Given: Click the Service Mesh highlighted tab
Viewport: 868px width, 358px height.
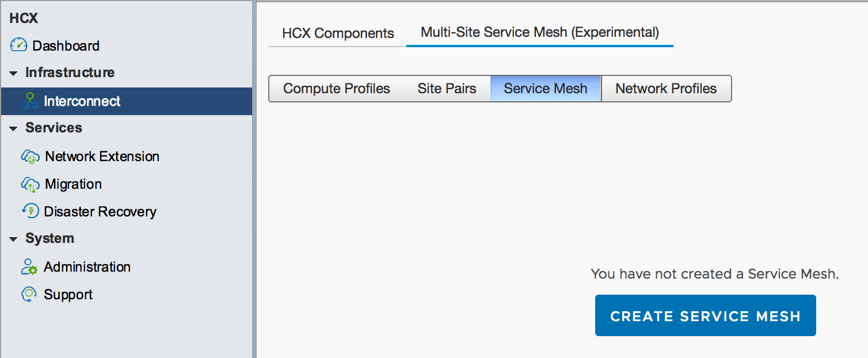Looking at the screenshot, I should click(545, 89).
